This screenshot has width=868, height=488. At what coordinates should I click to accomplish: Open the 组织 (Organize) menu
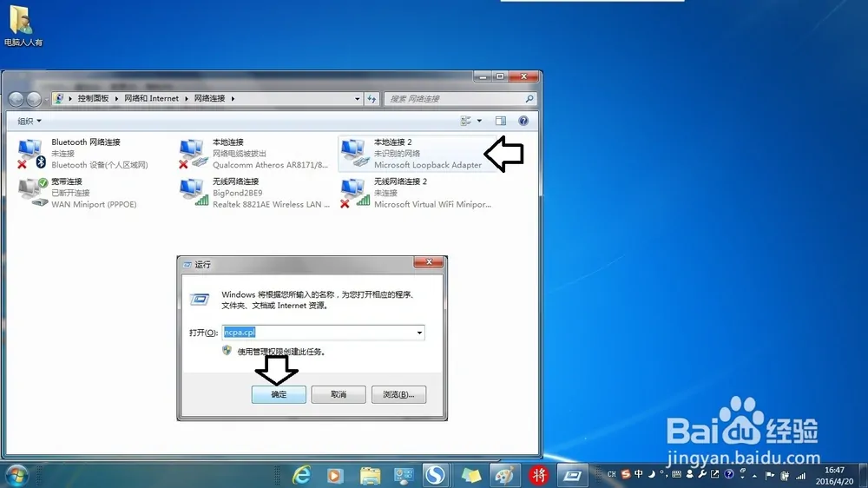[x=29, y=122]
